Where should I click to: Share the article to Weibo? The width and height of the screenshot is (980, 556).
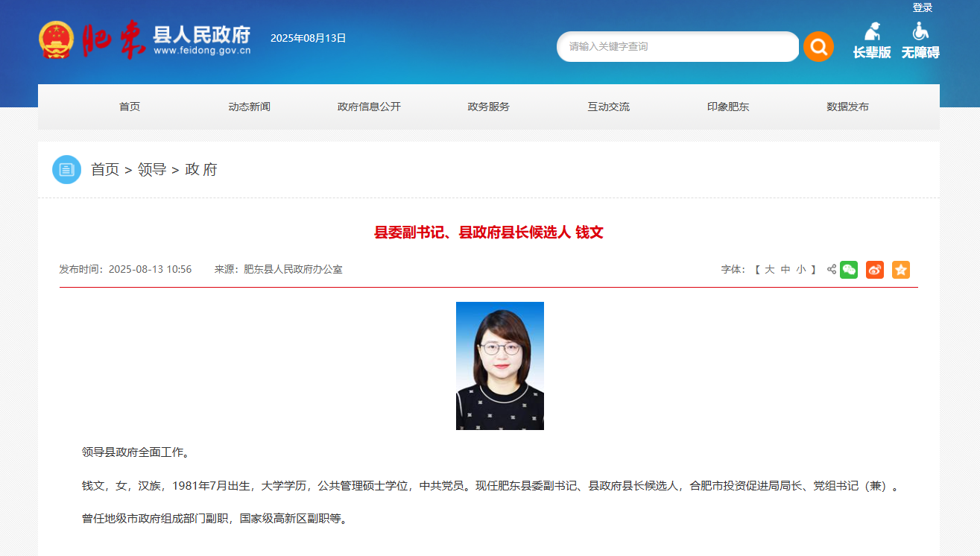(875, 270)
